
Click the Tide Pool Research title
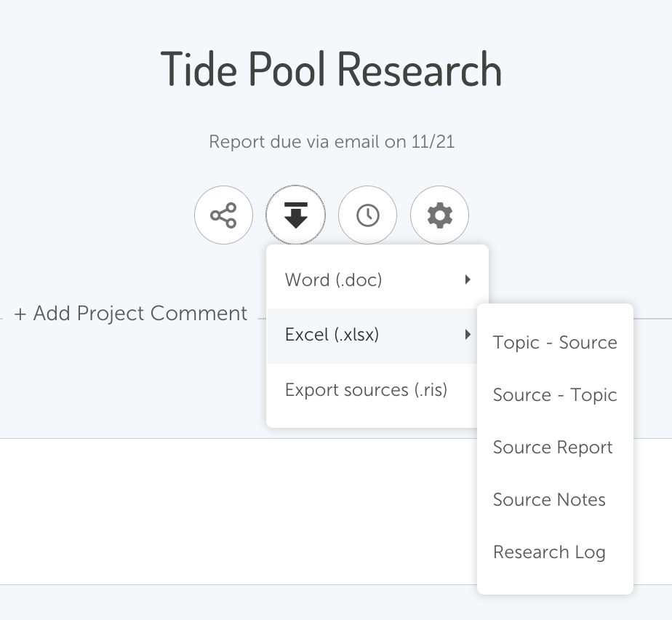pyautogui.click(x=331, y=69)
